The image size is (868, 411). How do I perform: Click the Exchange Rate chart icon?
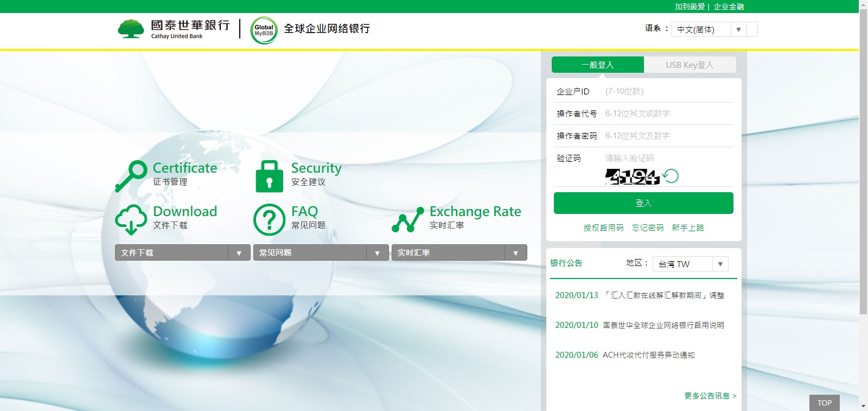(407, 219)
